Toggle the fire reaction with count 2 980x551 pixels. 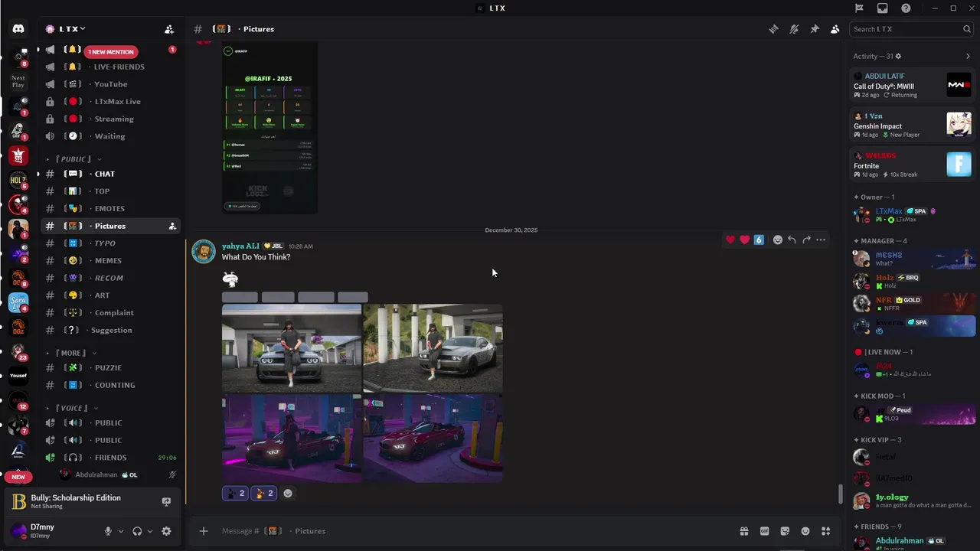tap(264, 494)
